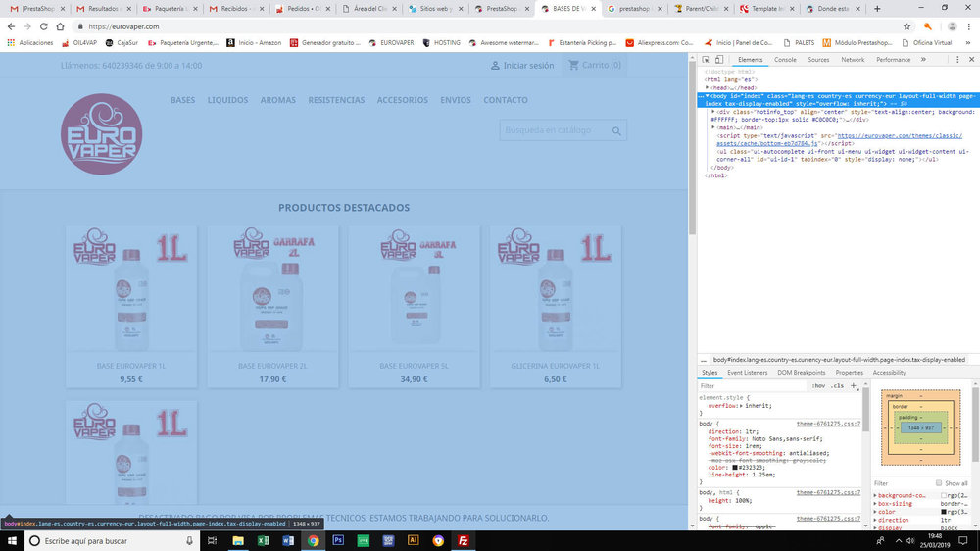Reload the page using the refresh icon
This screenshot has height=551, width=980.
point(44,26)
